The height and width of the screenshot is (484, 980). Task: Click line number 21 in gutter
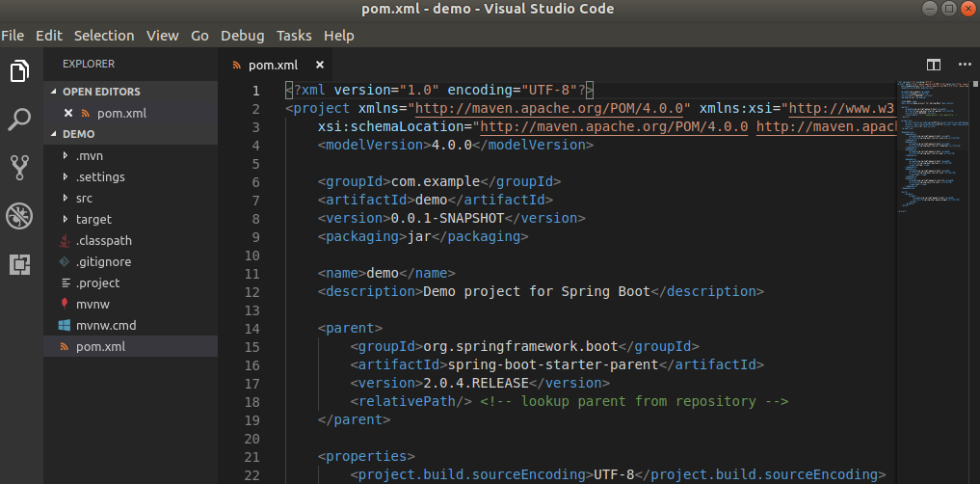[252, 456]
